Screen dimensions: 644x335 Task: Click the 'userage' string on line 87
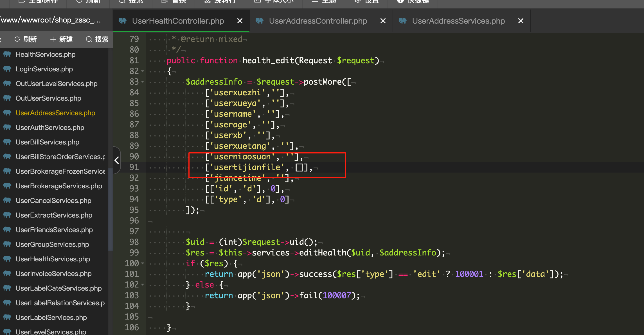point(231,125)
